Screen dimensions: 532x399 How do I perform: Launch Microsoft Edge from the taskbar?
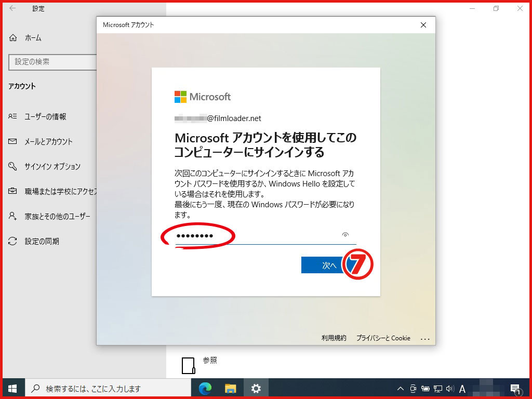pos(205,389)
